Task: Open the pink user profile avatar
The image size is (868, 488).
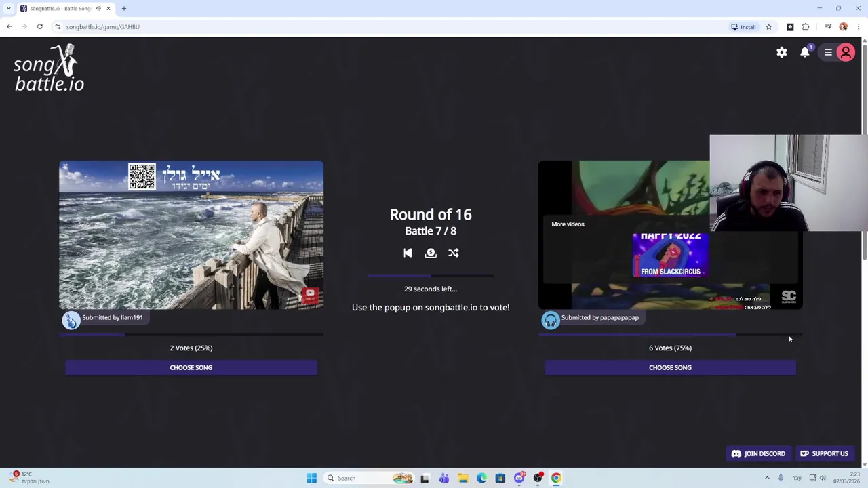Action: pyautogui.click(x=846, y=52)
